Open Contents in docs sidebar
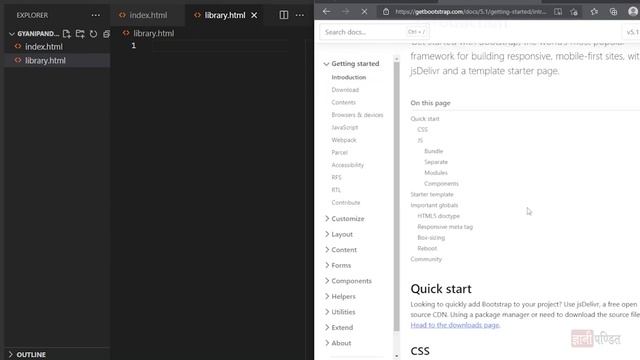640x360 pixels. pyautogui.click(x=343, y=102)
